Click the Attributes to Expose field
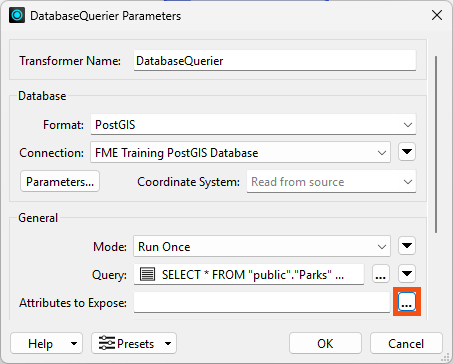 [262, 302]
